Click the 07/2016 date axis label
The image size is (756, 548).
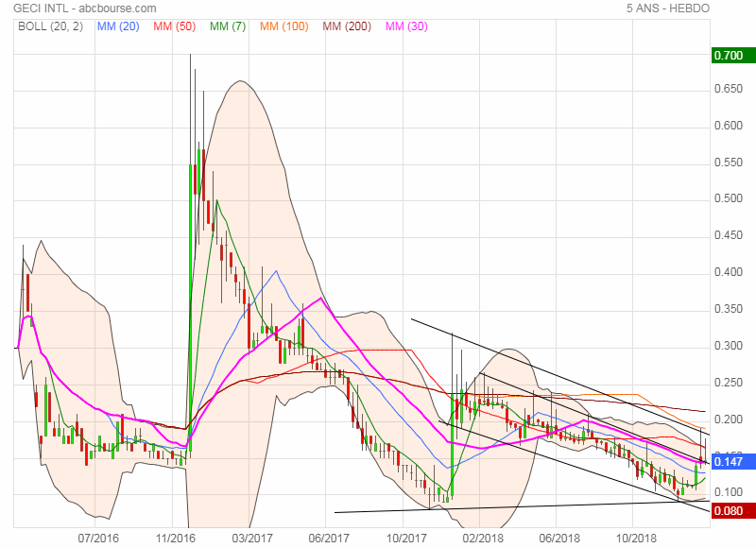[98, 538]
